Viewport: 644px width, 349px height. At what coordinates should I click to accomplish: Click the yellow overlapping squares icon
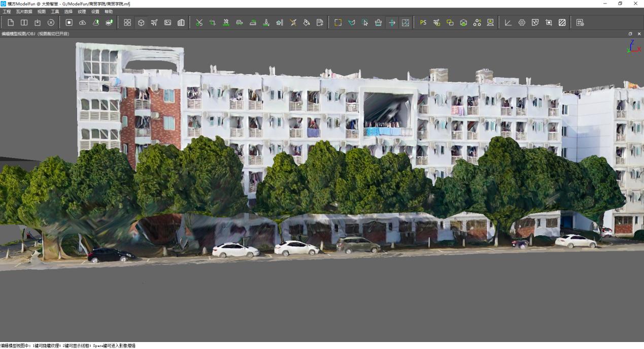pos(450,22)
